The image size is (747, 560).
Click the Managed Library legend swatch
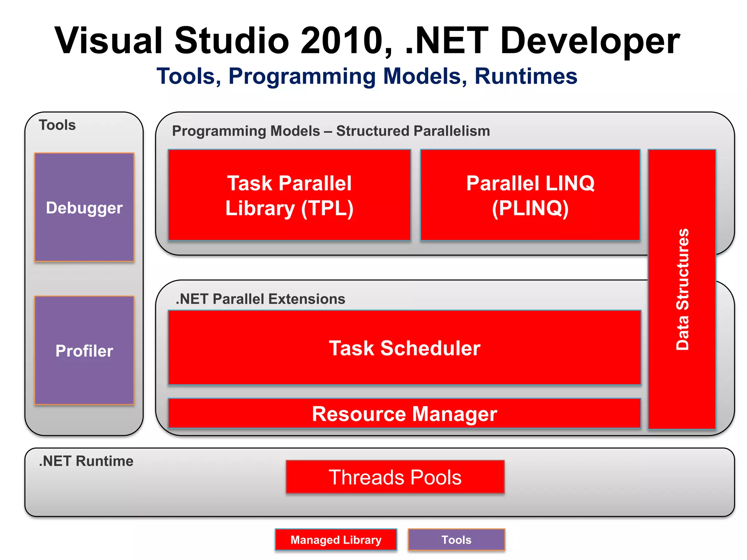click(x=336, y=540)
